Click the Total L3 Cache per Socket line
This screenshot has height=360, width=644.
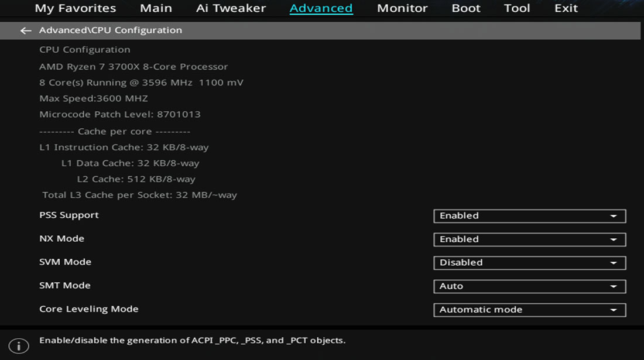[x=140, y=195]
